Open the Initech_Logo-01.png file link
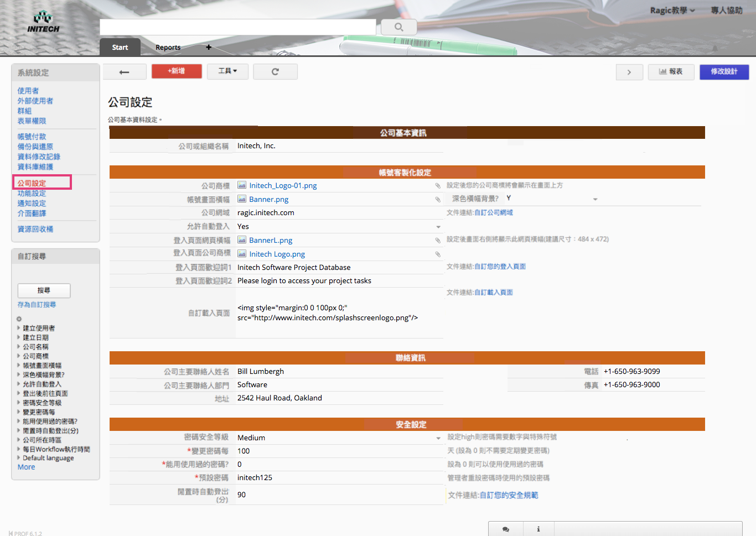Viewport: 756px width, 536px height. tap(283, 186)
